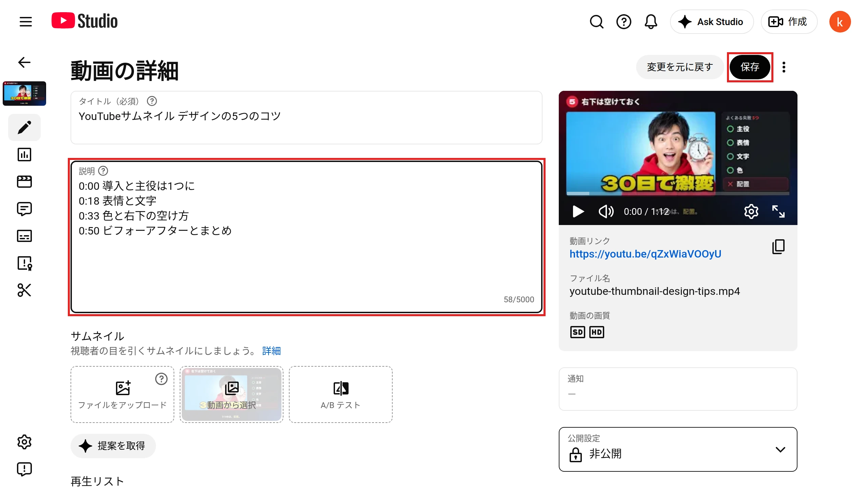The height and width of the screenshot is (488, 868).
Task: Open the account avatar k
Action: click(x=840, y=22)
